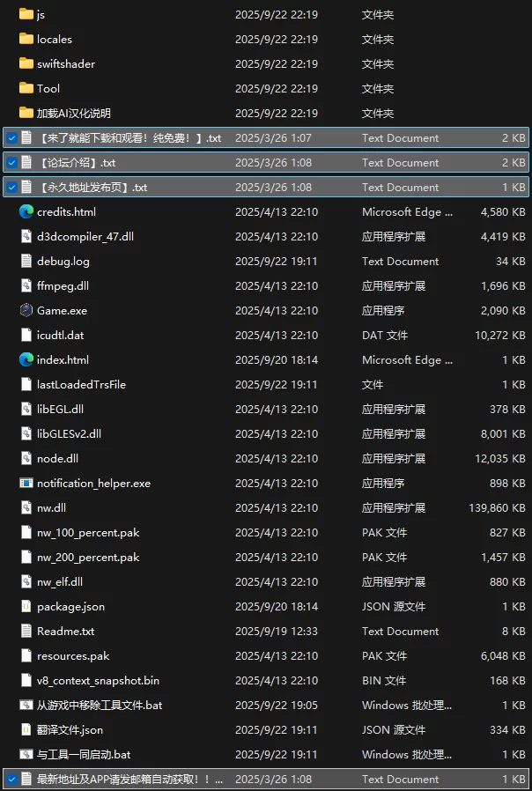Select the file name 从游戏中移除工具文件.bat

click(100, 706)
